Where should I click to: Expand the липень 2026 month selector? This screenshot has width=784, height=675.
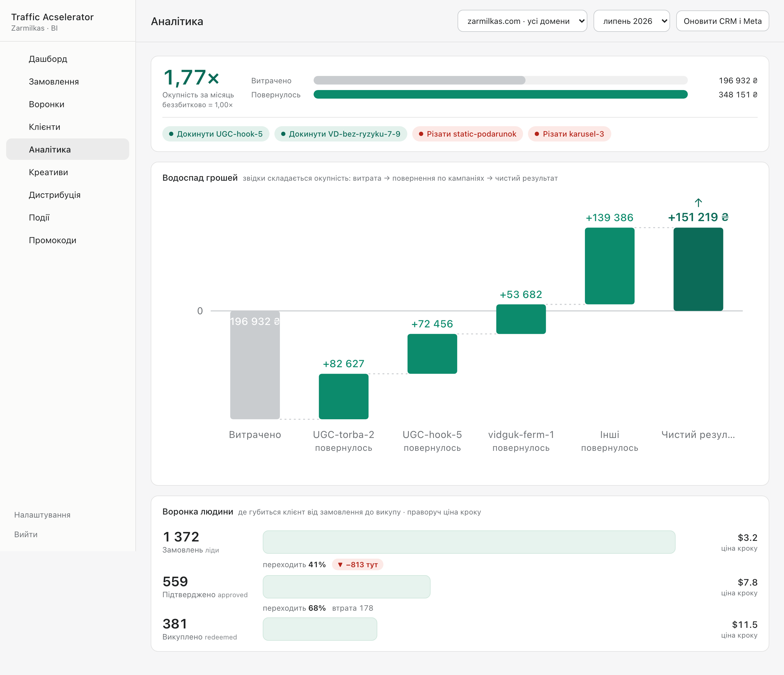[x=631, y=21]
